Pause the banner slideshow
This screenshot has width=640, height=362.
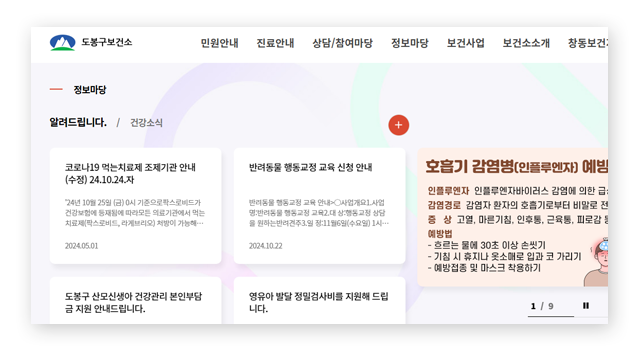(586, 306)
